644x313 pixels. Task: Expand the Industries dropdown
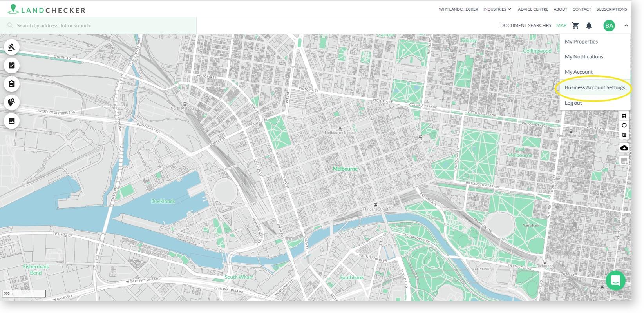pos(497,9)
